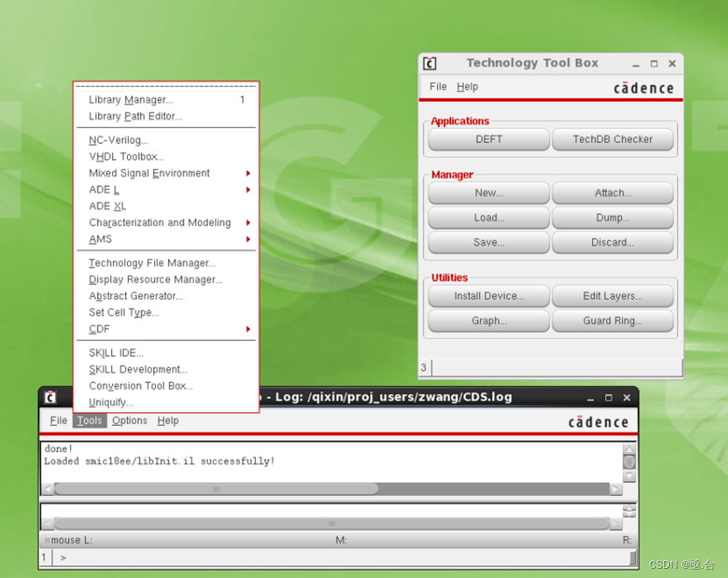
Task: Close the CDS.log window
Action: 627,398
